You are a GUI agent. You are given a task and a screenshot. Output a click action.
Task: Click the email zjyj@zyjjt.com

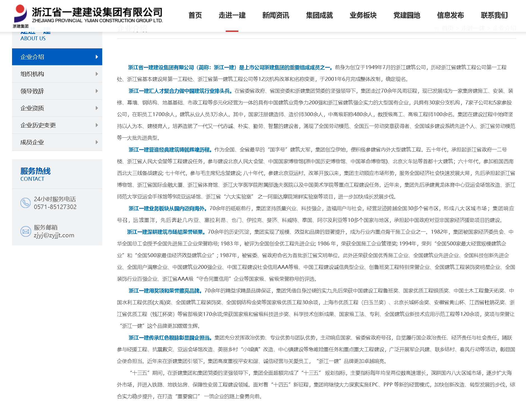[x=54, y=235]
